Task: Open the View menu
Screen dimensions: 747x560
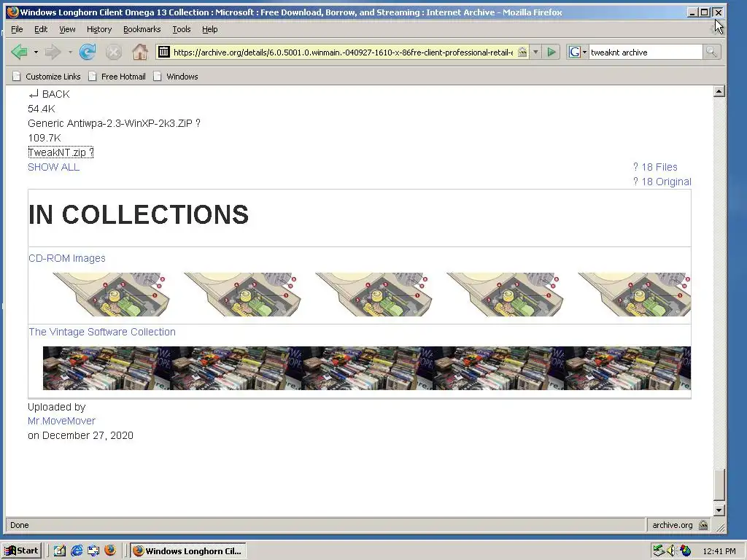Action: pyautogui.click(x=67, y=29)
